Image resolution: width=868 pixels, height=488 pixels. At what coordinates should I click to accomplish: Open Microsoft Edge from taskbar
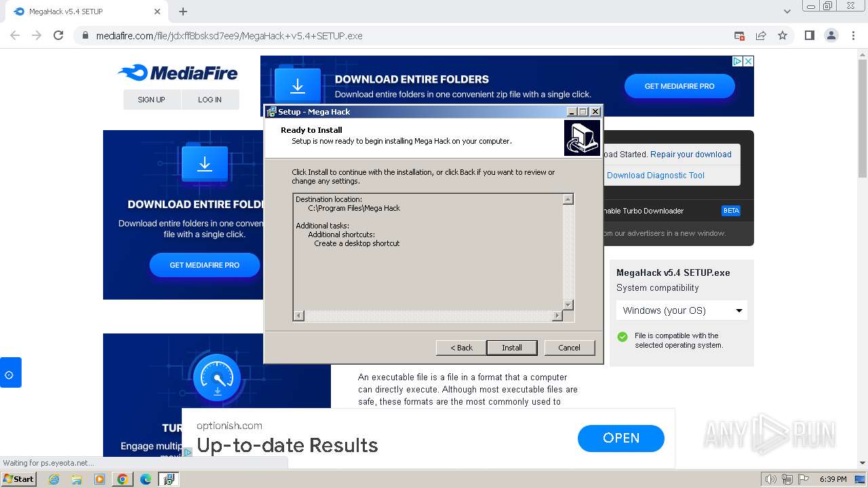(x=145, y=479)
